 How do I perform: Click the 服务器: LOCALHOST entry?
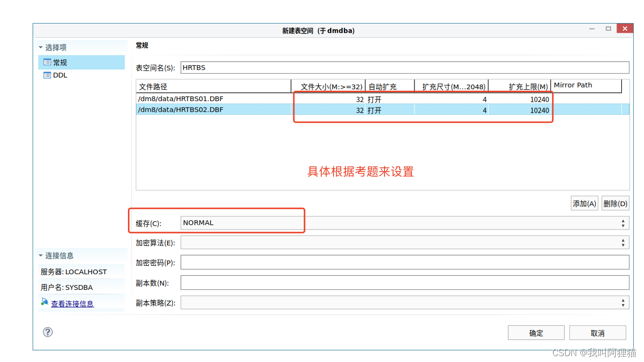pos(74,272)
